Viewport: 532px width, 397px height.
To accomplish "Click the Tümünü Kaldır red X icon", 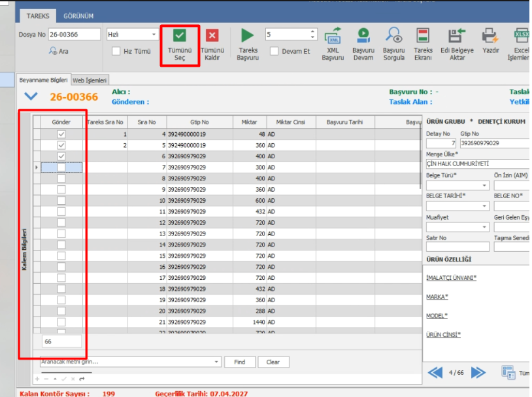I will pyautogui.click(x=212, y=36).
